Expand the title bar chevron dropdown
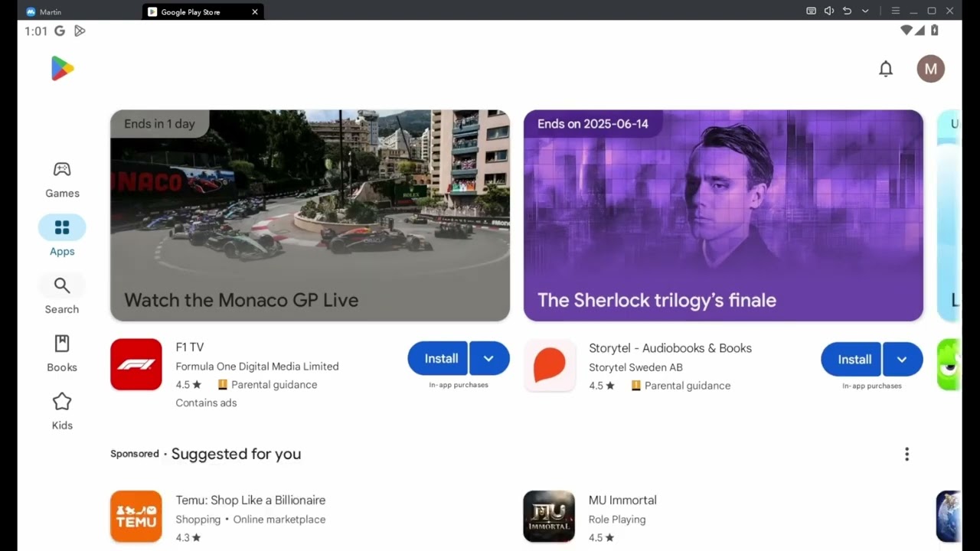Screen dimensions: 980x551 coord(865,11)
